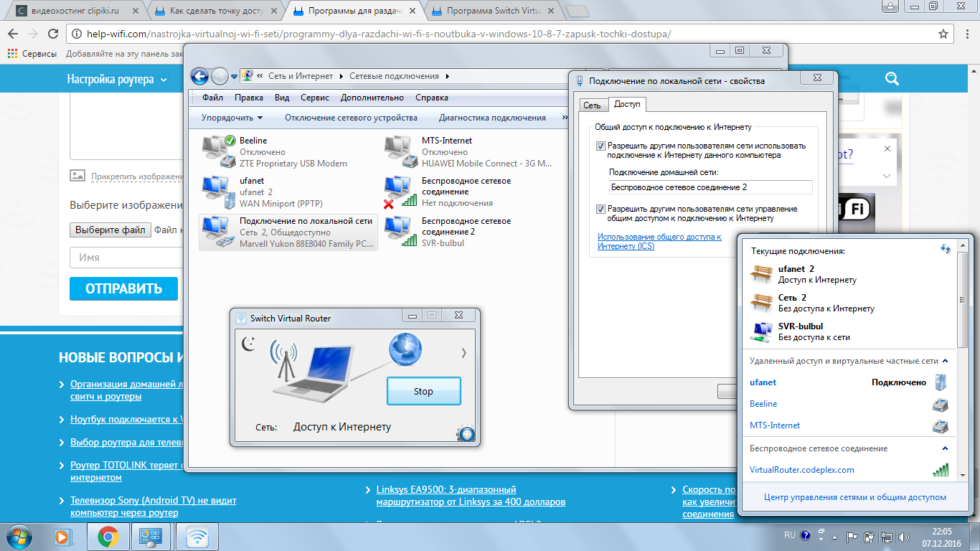
Task: Open the Сервис menu
Action: [x=315, y=98]
